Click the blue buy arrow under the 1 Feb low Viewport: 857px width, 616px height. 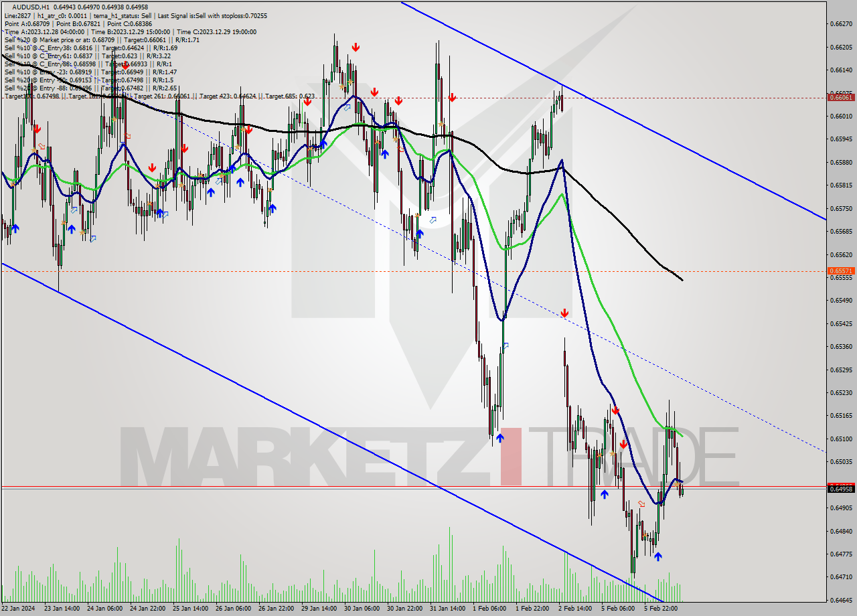pyautogui.click(x=499, y=439)
